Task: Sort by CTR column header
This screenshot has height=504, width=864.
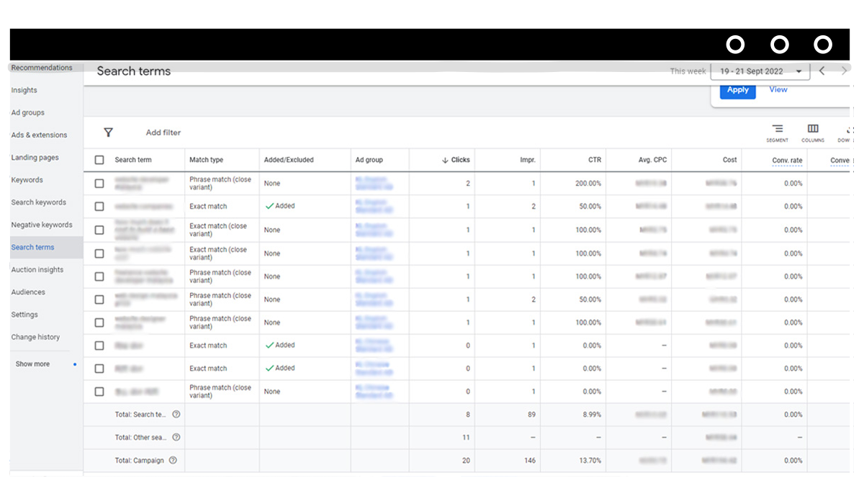Action: click(x=594, y=160)
